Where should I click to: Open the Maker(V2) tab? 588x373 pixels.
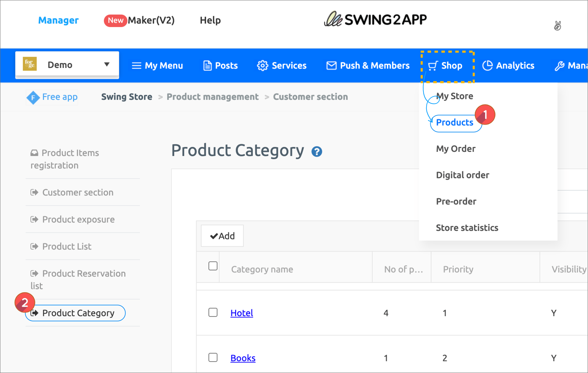tap(151, 20)
